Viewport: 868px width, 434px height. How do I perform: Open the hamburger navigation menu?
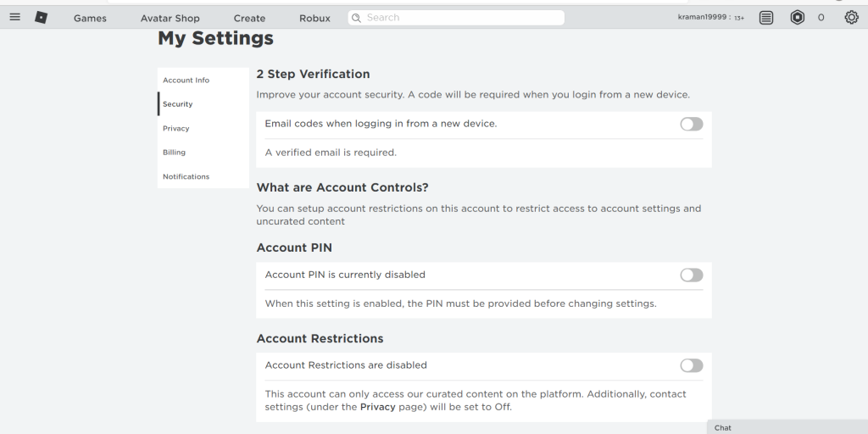14,17
